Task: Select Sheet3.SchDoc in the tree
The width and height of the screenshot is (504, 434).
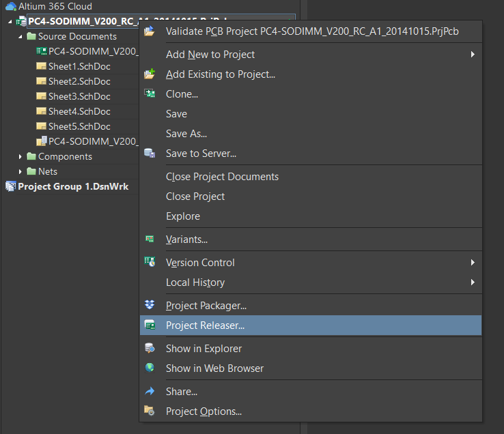Action: pos(79,96)
